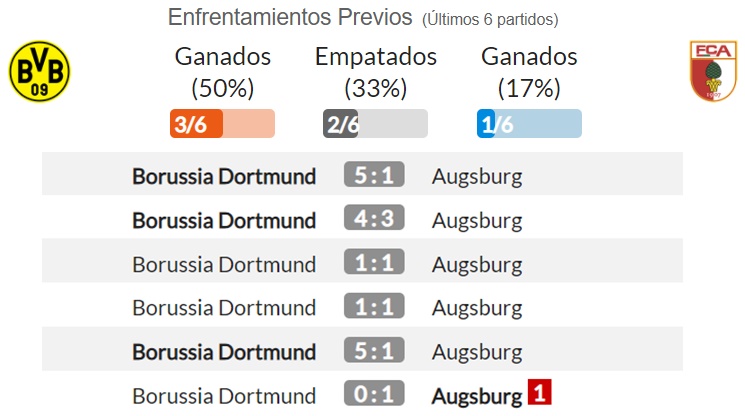The height and width of the screenshot is (416, 745).
Task: Select the orange 3/6 wins bar
Action: (x=222, y=123)
